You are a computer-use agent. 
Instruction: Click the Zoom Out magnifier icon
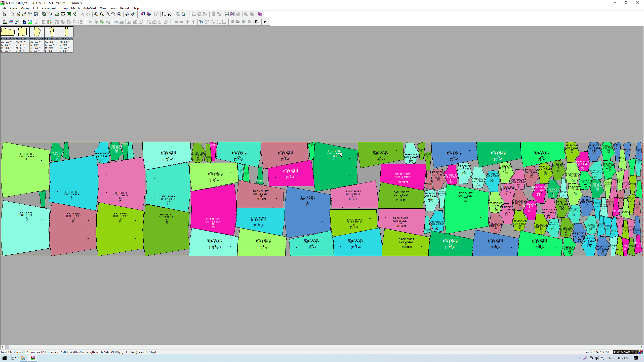click(113, 14)
